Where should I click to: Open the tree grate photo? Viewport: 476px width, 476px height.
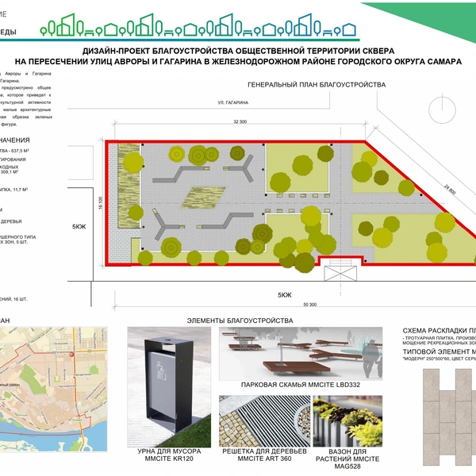265,420
